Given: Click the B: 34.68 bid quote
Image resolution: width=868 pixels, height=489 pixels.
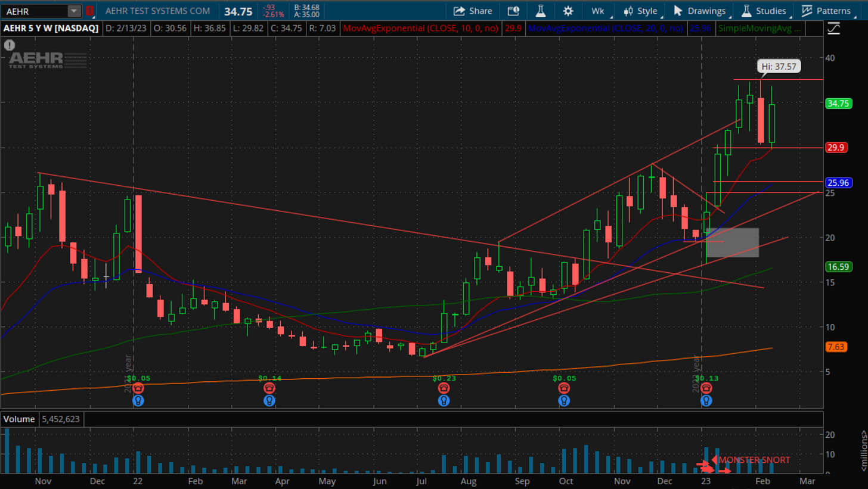Looking at the screenshot, I should click(307, 7).
